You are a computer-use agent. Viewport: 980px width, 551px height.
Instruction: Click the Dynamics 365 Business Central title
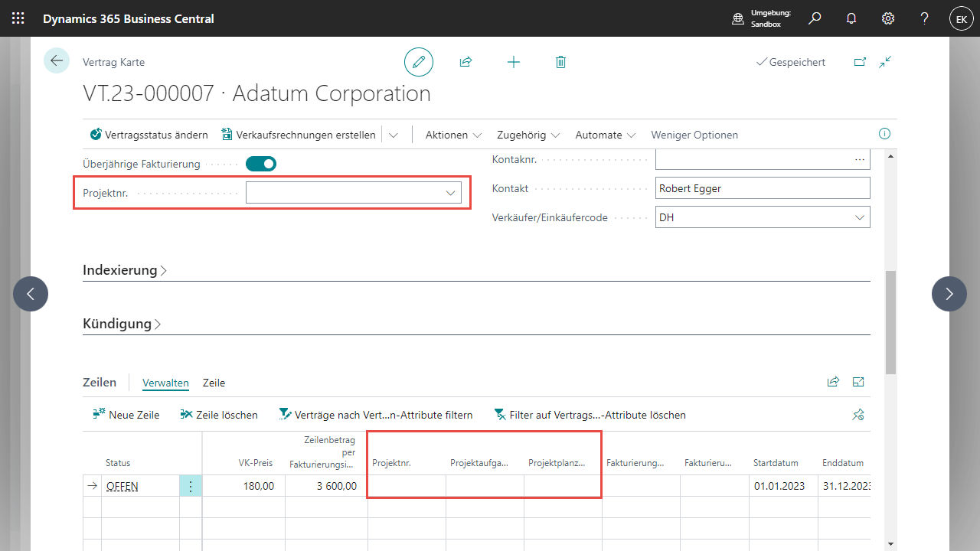129,18
